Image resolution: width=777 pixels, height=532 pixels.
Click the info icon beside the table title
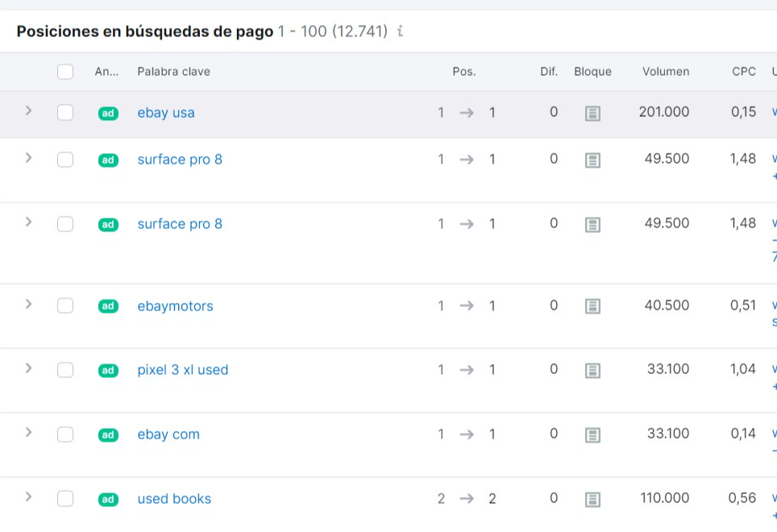[x=401, y=32]
